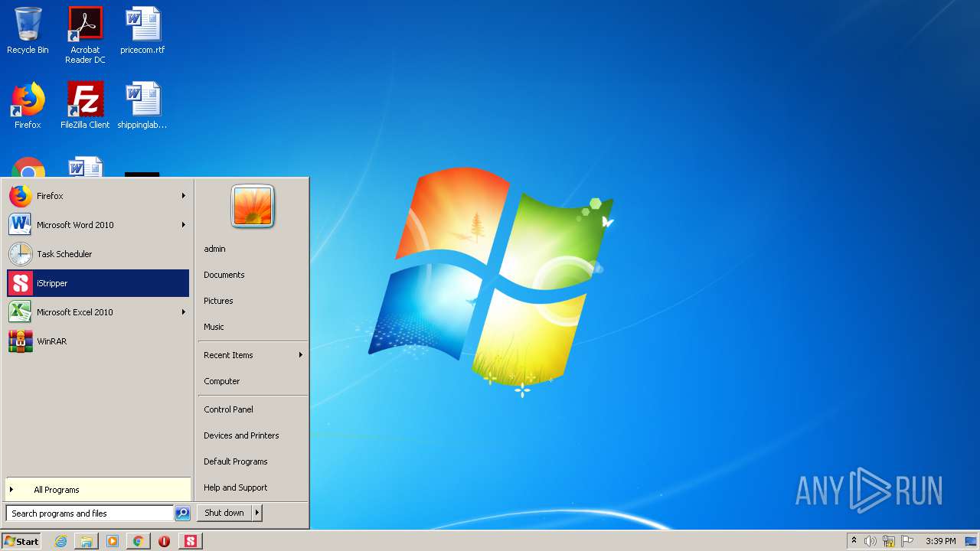980x551 pixels.
Task: Expand the Firefox jump list arrow
Action: (183, 196)
